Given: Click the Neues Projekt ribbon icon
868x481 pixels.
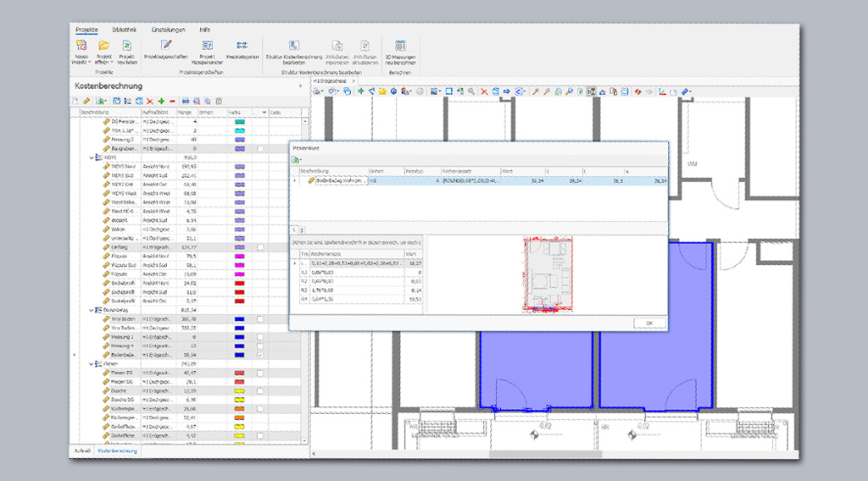Looking at the screenshot, I should [81, 46].
